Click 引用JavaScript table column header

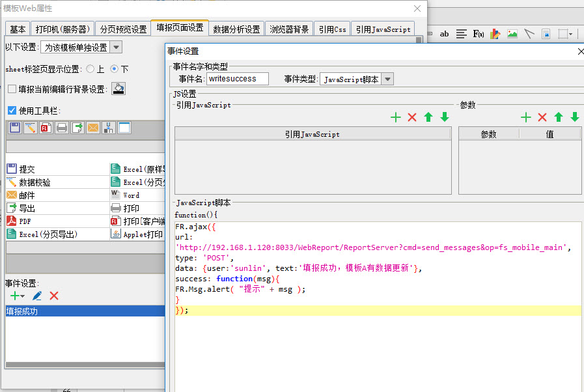coord(313,134)
